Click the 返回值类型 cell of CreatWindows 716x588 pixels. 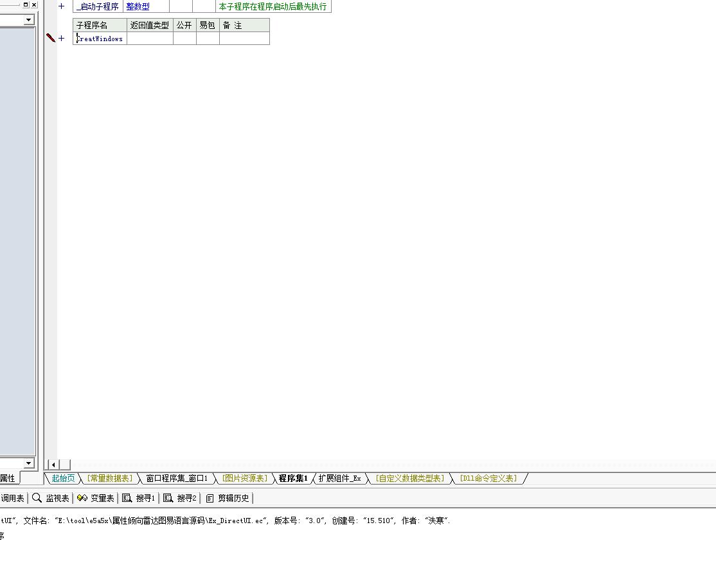150,39
